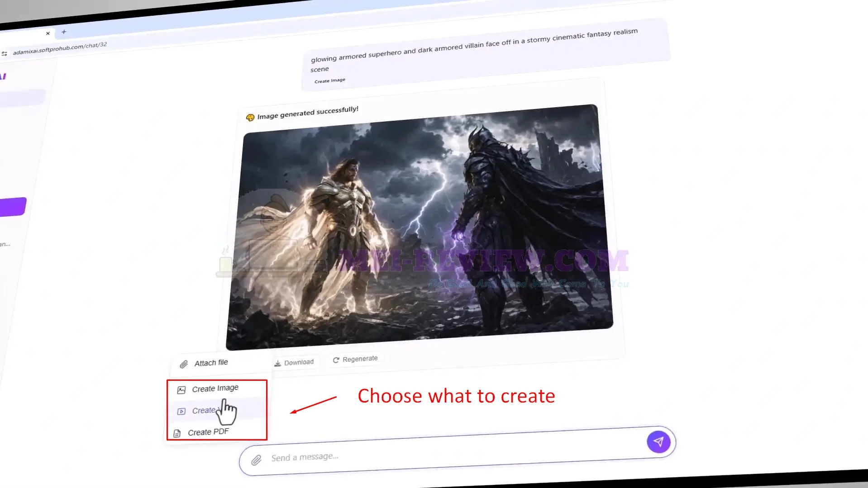Select the Create video option in the popup menu

pos(218,410)
